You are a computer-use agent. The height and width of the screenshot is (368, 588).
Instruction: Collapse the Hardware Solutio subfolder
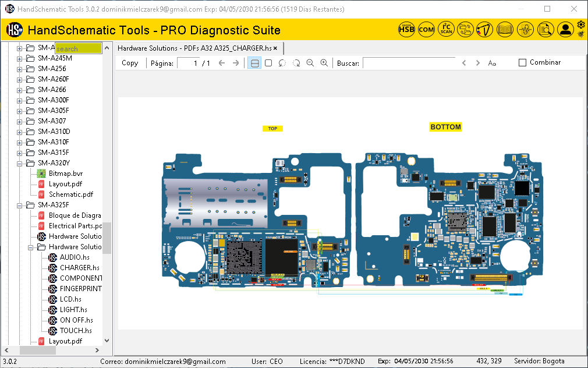(x=31, y=247)
